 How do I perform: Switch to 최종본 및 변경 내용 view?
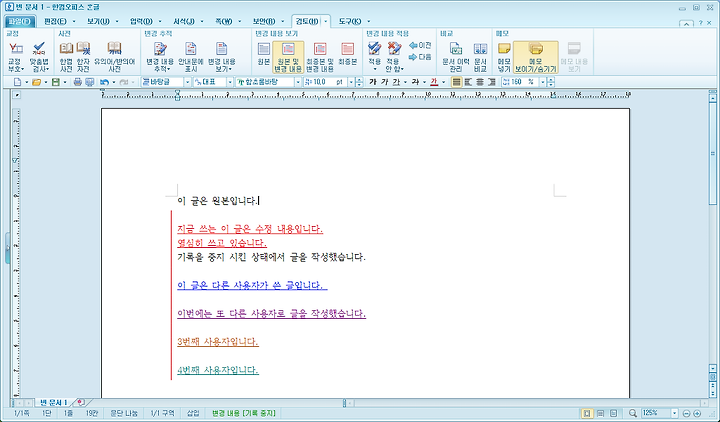coord(320,57)
